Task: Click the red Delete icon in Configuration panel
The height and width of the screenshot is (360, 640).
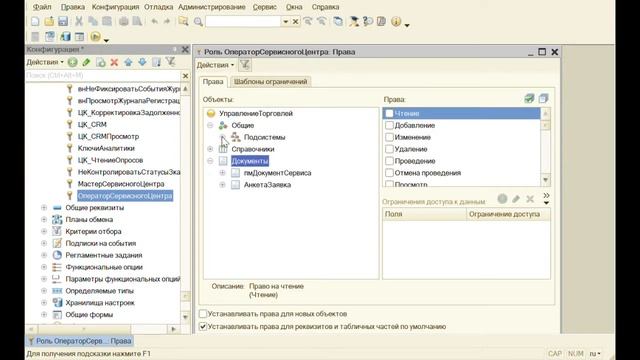Action: 114,62
